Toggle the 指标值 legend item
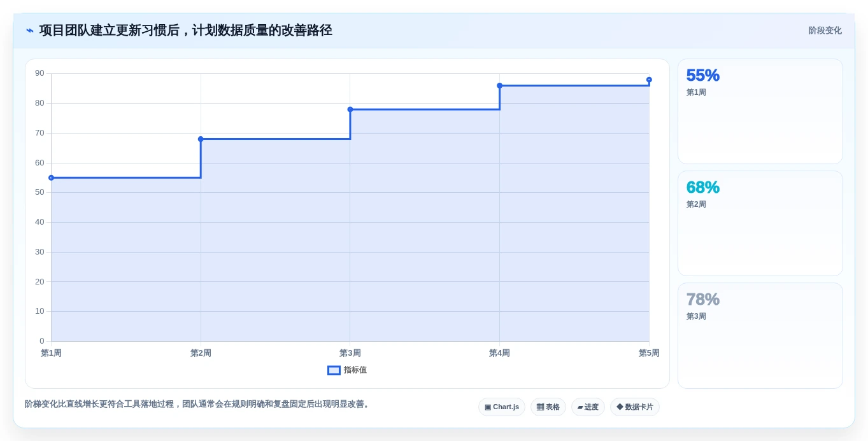The image size is (868, 441). (x=347, y=370)
